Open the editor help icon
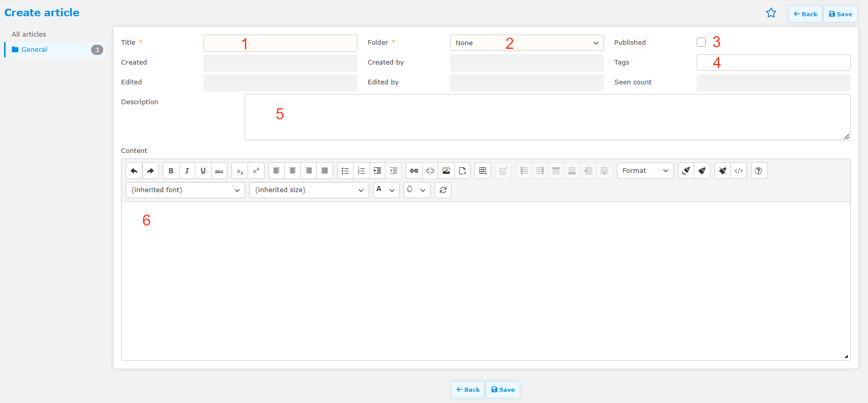This screenshot has height=403, width=868. 759,171
